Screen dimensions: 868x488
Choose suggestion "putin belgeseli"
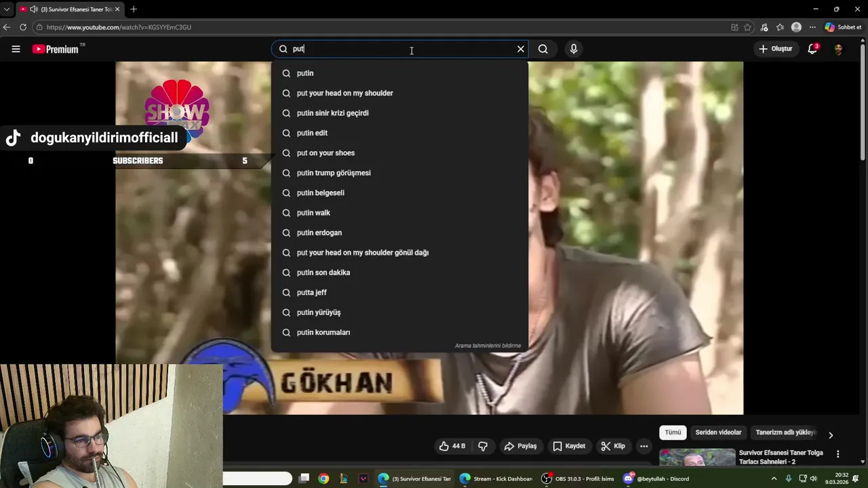point(399,192)
